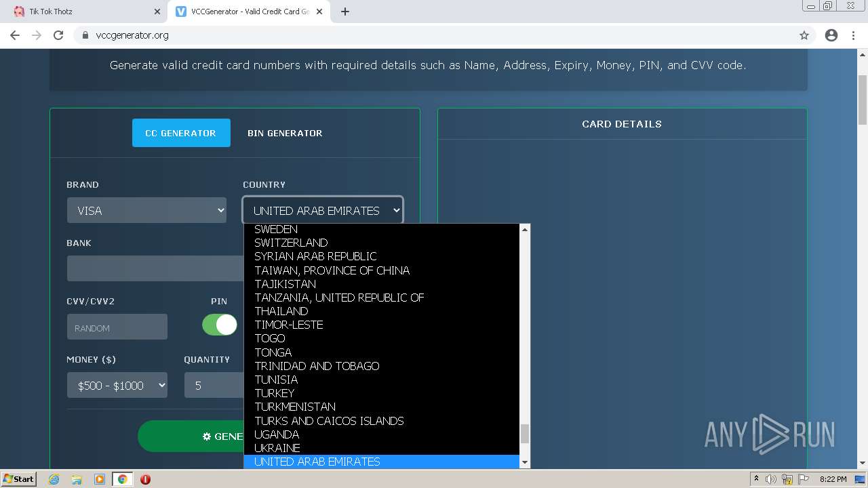Screen dimensions: 868x488
Task: Click the network tray icon
Action: (x=787, y=479)
